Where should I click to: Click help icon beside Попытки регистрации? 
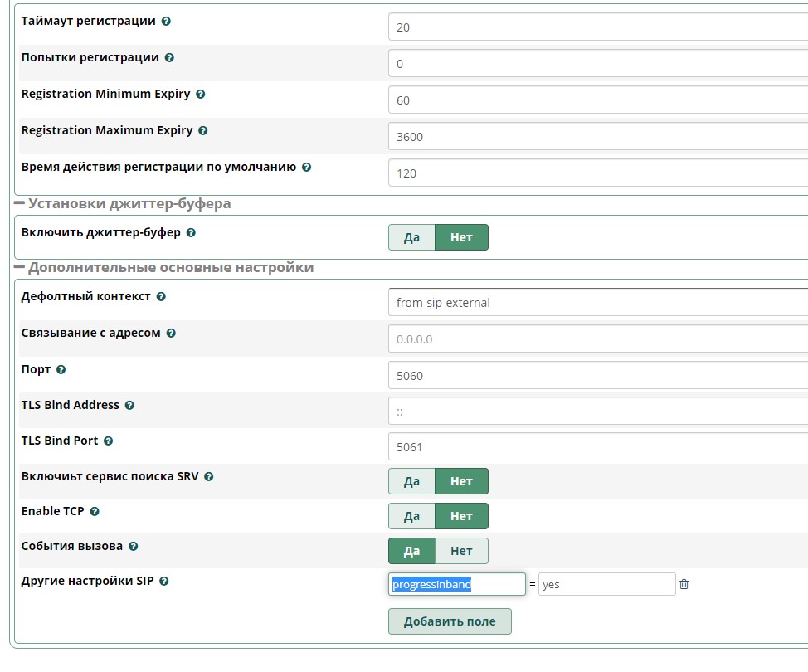pos(169,58)
